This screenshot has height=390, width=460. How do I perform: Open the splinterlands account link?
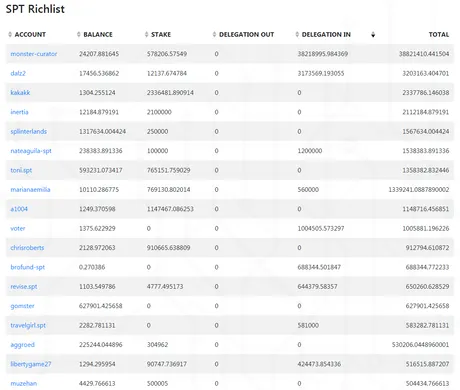tap(28, 131)
